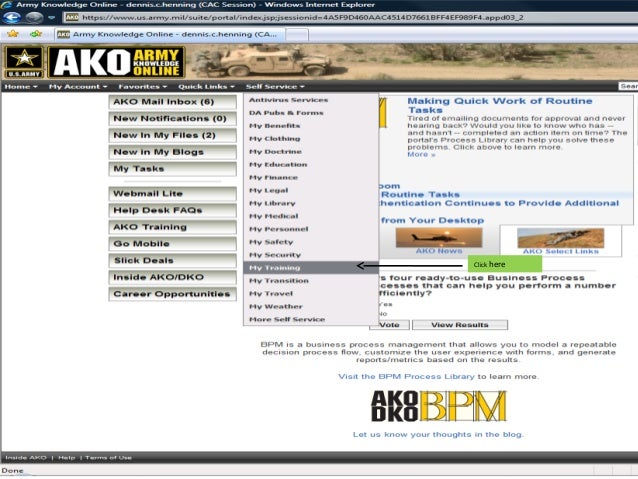Open the Quick Links menu
Image resolution: width=638 pixels, height=479 pixels.
click(206, 86)
